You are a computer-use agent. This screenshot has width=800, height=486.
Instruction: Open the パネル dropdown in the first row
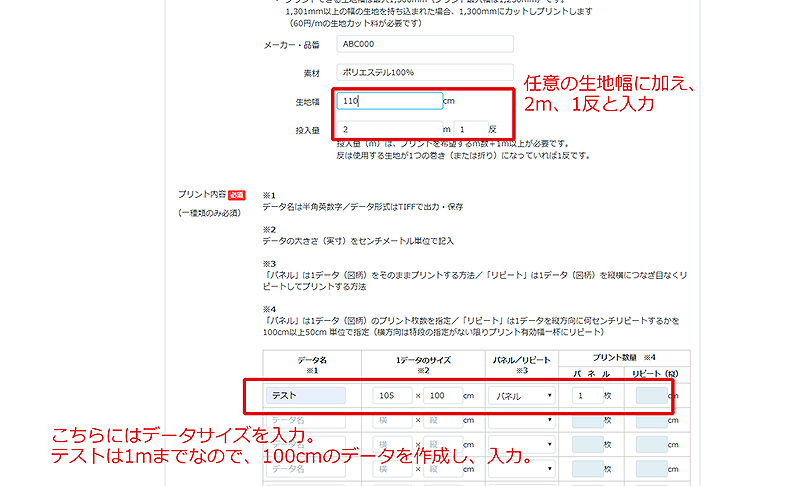(x=522, y=396)
